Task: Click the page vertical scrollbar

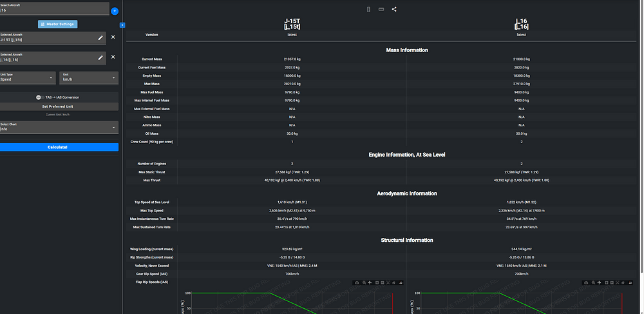Action: [642, 135]
